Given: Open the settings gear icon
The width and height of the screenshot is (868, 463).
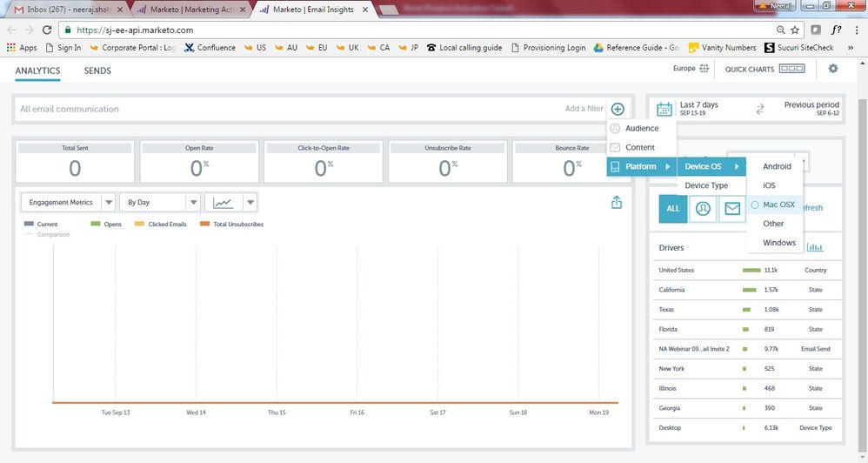Looking at the screenshot, I should coord(832,69).
